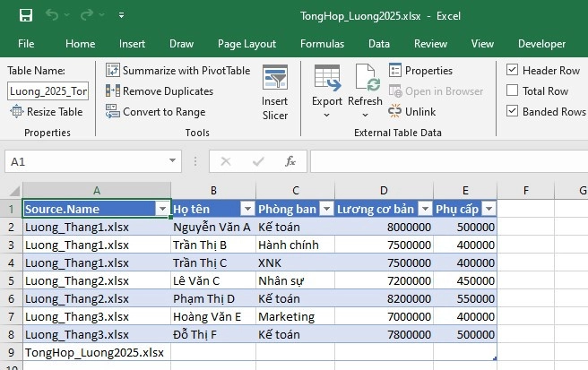
Task: Go to the Page Layout tab
Action: point(246,44)
